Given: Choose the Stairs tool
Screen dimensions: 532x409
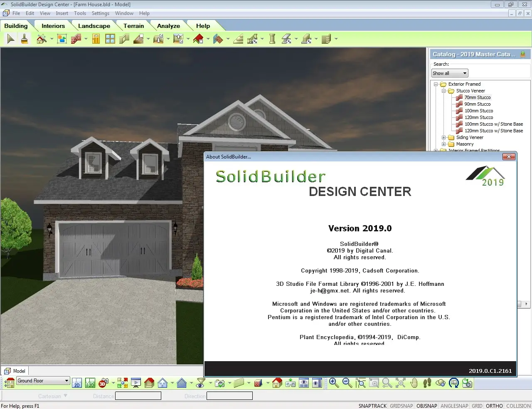Looking at the screenshot, I should click(x=238, y=39).
